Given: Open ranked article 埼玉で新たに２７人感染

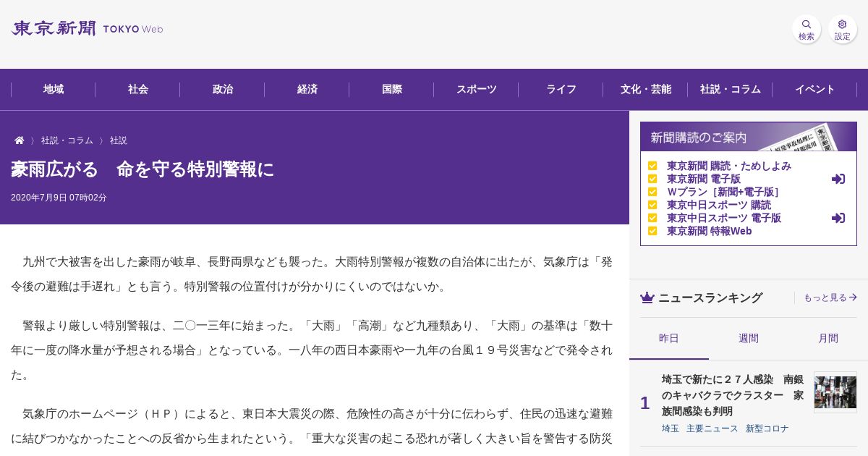Looking at the screenshot, I should (x=733, y=395).
